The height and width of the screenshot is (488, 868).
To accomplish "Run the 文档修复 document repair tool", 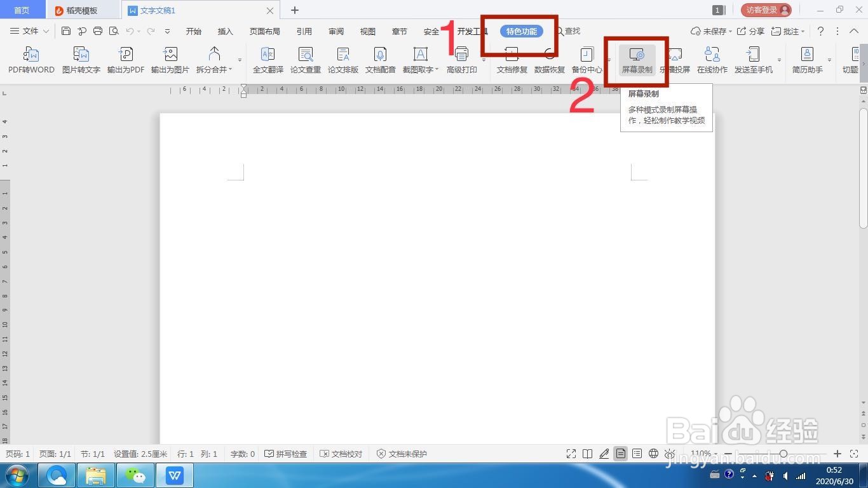I will (x=512, y=60).
